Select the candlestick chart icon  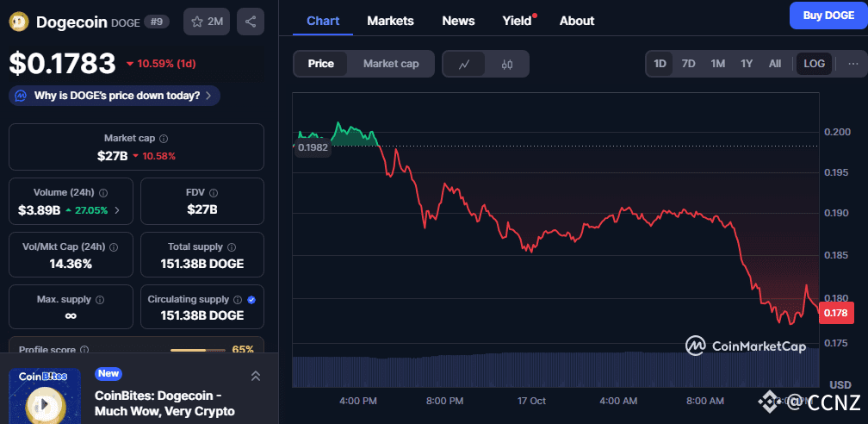coord(507,64)
